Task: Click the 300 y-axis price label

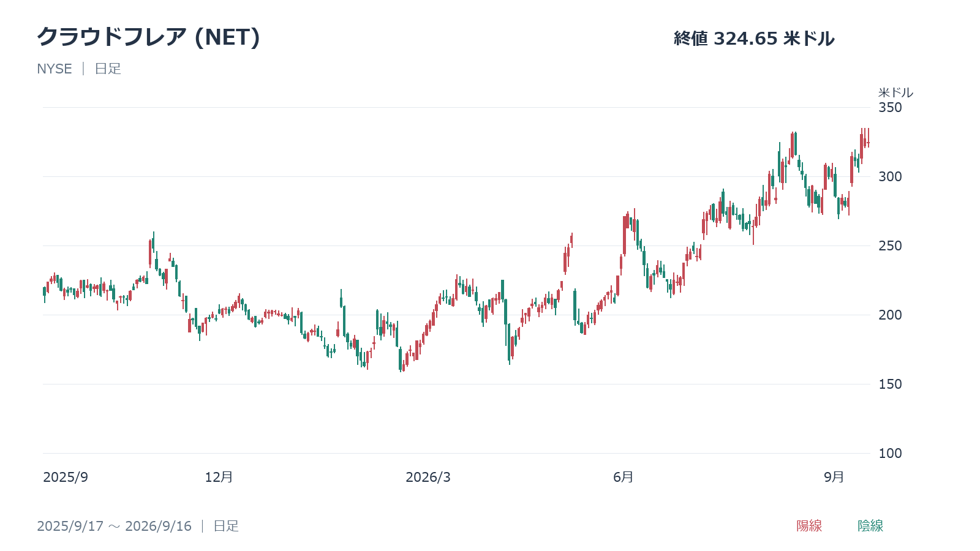Action: [x=890, y=177]
